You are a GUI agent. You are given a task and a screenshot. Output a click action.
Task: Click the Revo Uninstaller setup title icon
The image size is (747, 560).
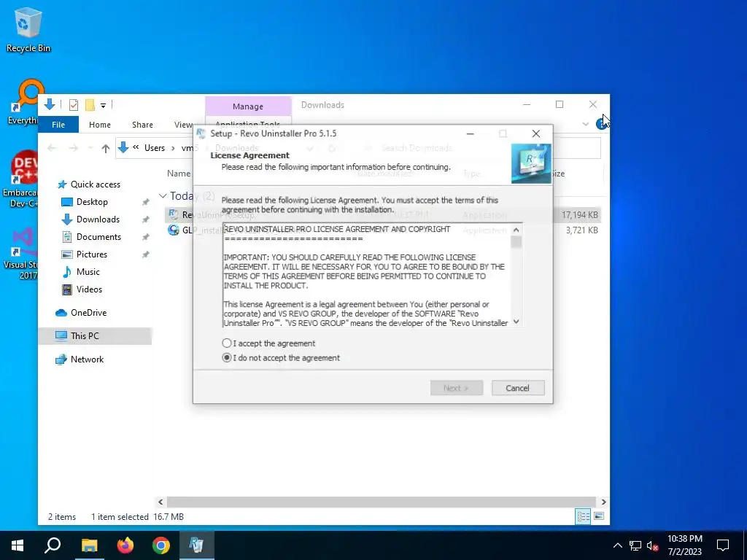[x=201, y=133]
